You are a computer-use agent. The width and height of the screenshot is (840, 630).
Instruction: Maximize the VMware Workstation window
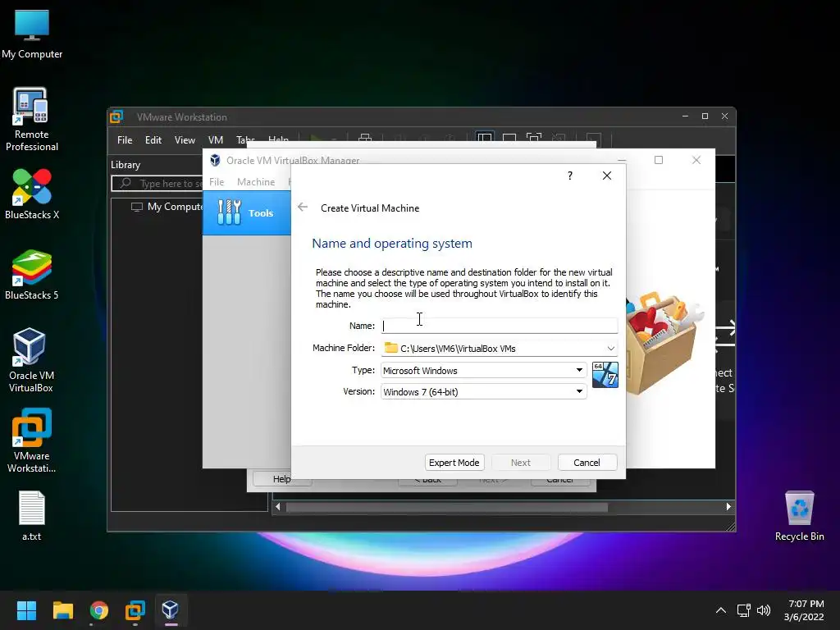click(705, 116)
